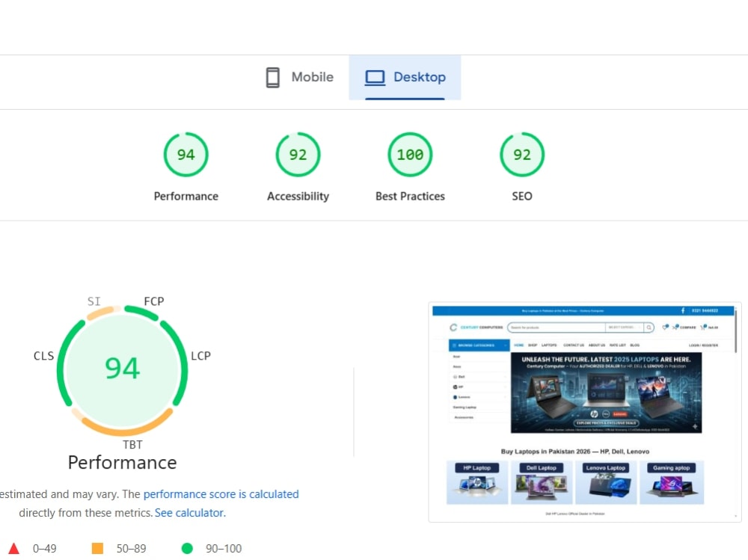Open the Accessibility score gauge 92
This screenshot has width=748, height=560.
[298, 155]
